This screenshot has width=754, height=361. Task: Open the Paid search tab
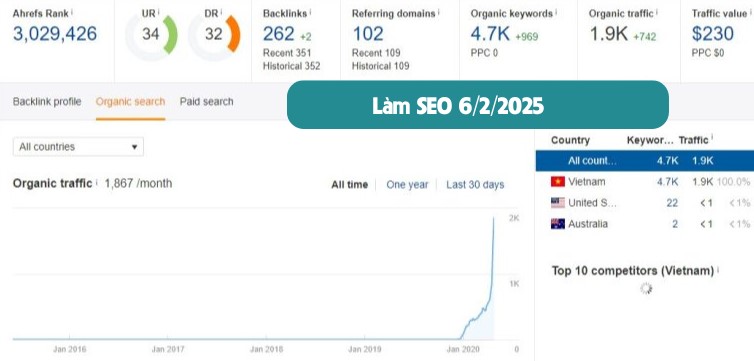(206, 101)
